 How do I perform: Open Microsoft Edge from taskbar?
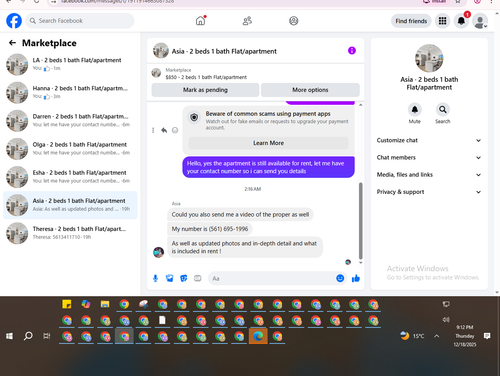point(258,336)
